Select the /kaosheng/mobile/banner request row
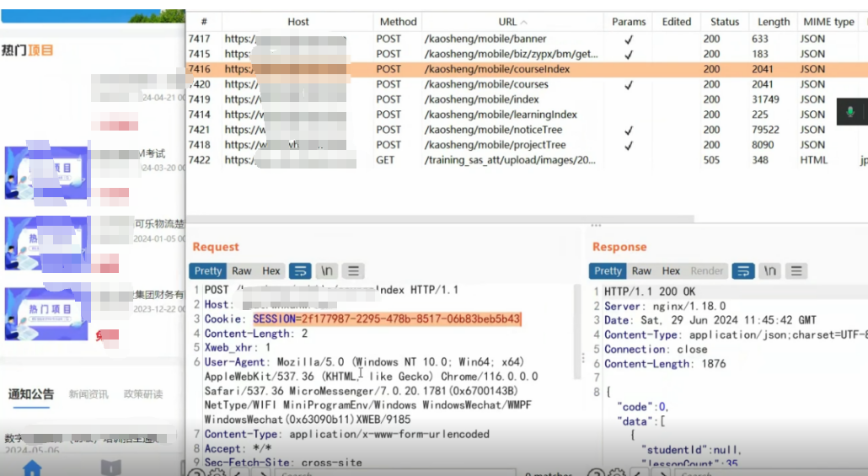Screen dimensions: 868x476 pos(485,39)
